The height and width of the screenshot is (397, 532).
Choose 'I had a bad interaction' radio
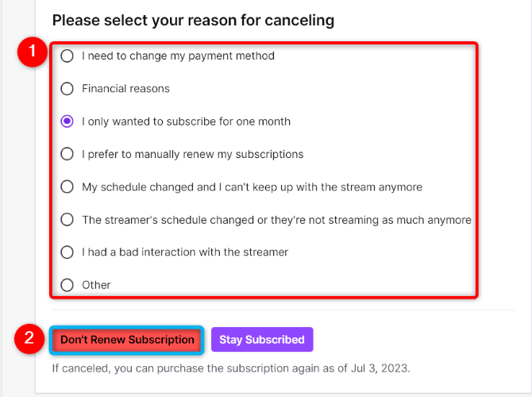pos(67,252)
